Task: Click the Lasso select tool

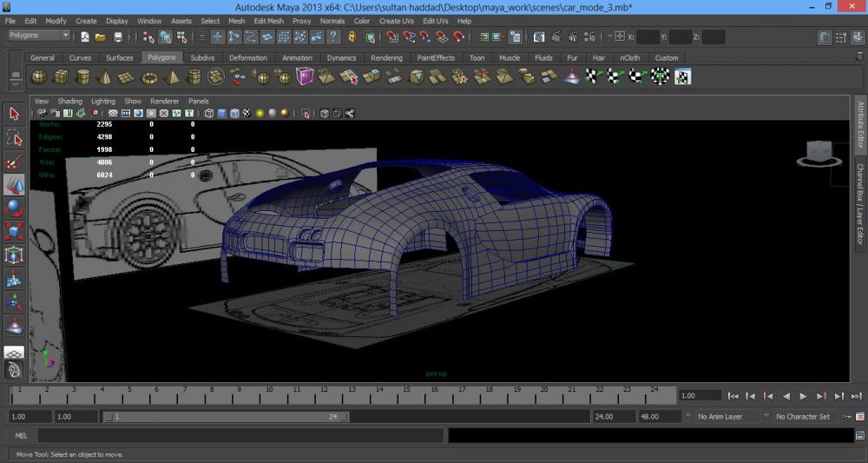Action: (x=14, y=137)
